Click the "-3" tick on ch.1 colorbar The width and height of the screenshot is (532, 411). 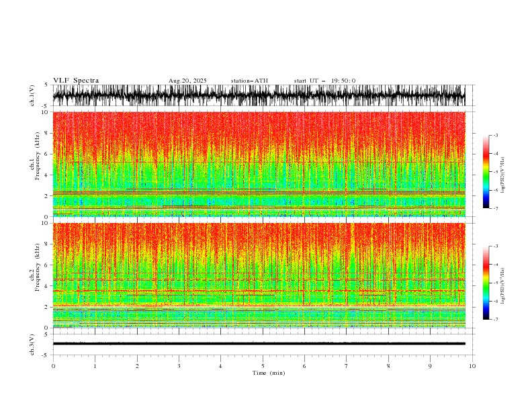tap(496, 135)
